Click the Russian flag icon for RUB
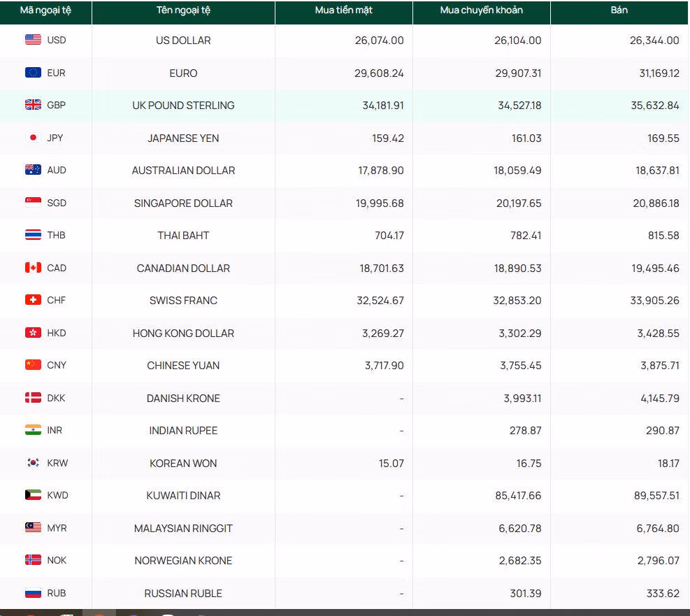The width and height of the screenshot is (690, 616). [x=33, y=593]
